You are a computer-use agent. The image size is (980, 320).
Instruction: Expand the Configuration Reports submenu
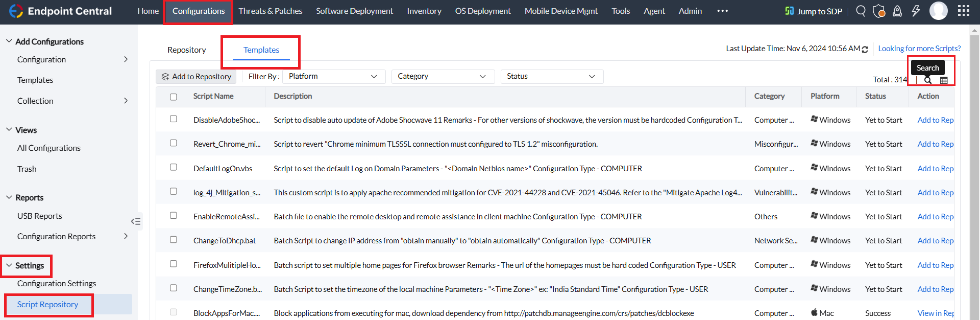click(x=126, y=236)
